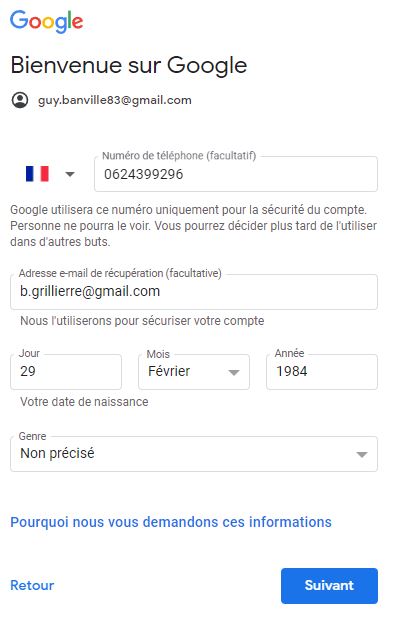Select the Jour input field
This screenshot has width=400, height=640.
coord(66,372)
